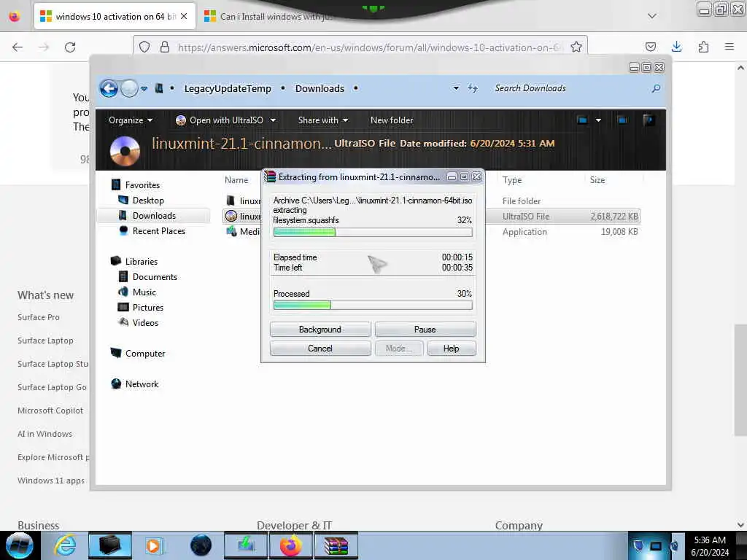Open the Music library
The image size is (747, 560).
tap(144, 292)
